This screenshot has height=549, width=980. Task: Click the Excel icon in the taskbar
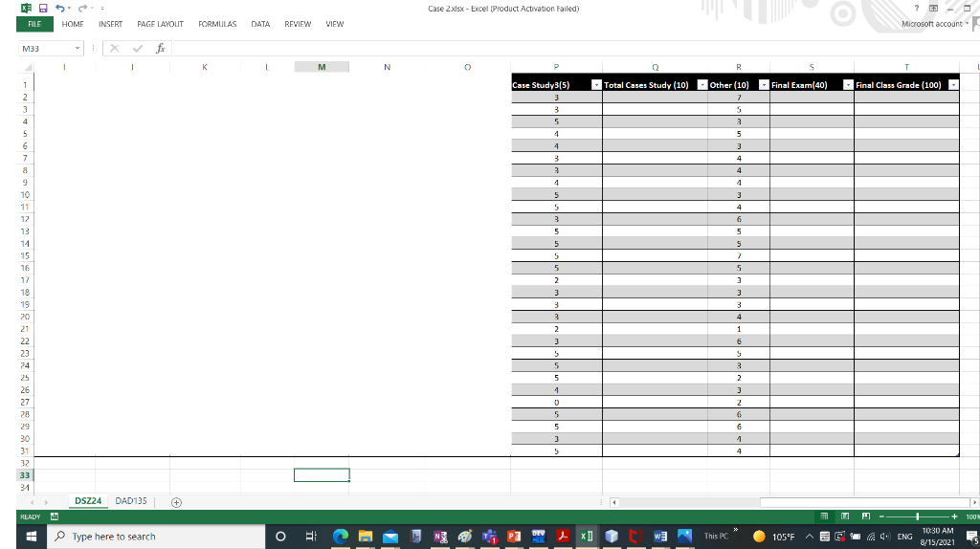click(x=587, y=536)
